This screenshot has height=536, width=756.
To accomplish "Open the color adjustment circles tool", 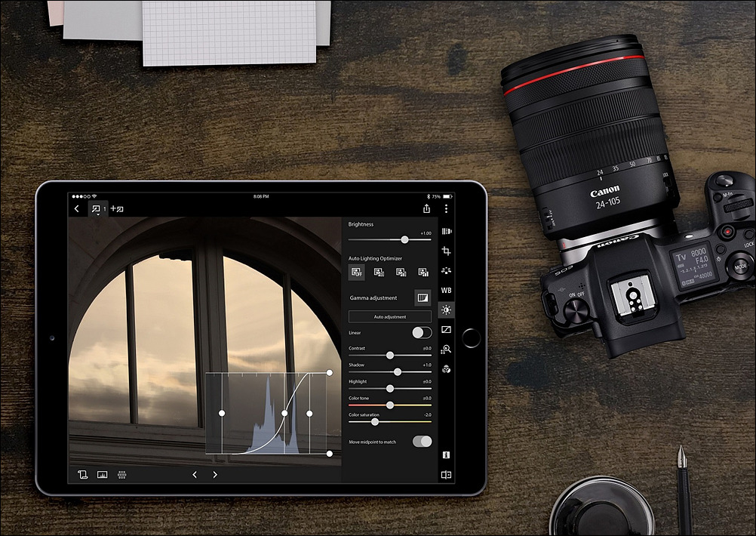I will [447, 369].
